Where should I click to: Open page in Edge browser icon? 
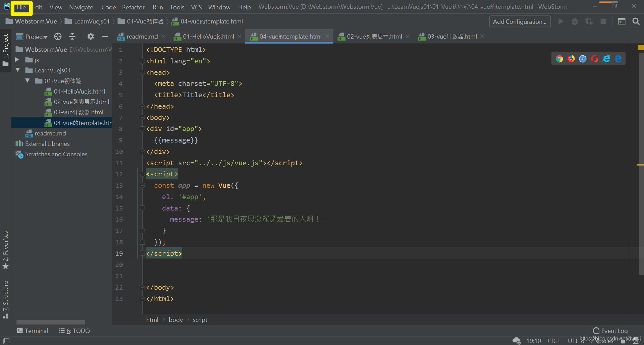618,59
